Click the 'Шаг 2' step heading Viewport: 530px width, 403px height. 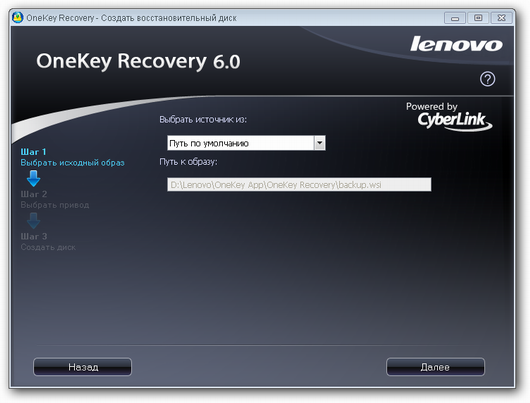point(34,194)
